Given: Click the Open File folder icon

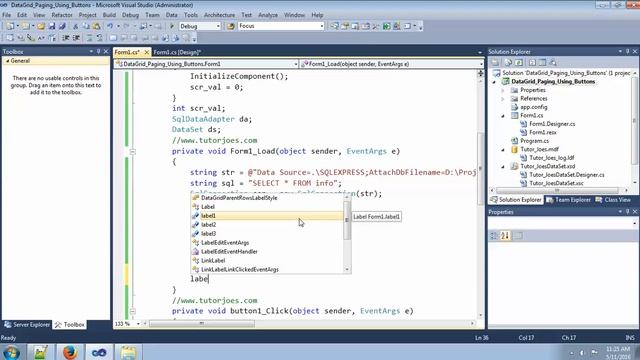Looking at the screenshot, I should 41,26.
